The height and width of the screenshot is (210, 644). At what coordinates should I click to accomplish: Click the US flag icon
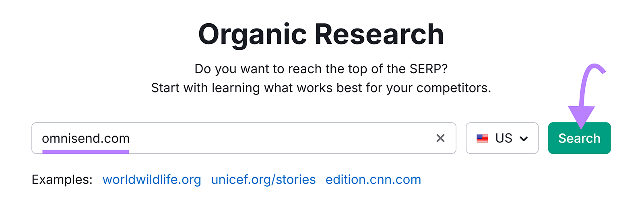click(482, 138)
